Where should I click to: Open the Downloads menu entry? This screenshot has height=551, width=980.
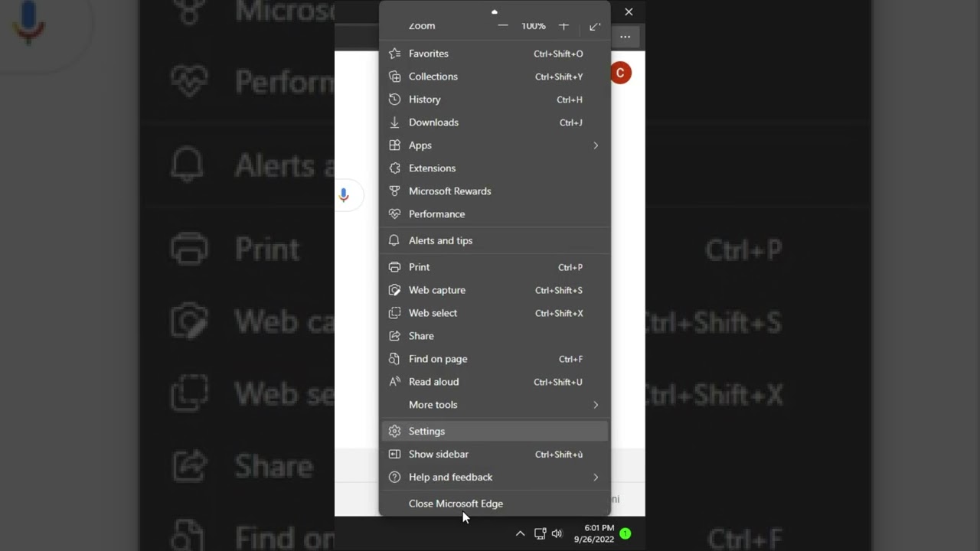point(495,122)
